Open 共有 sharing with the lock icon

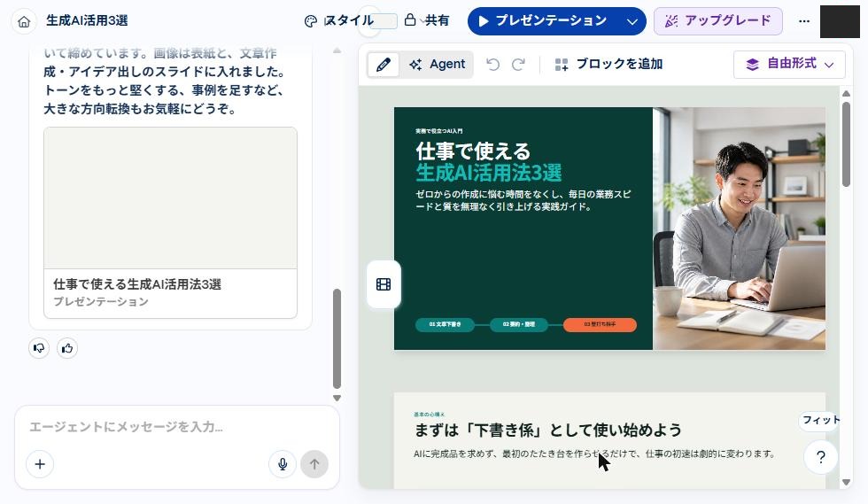[x=426, y=20]
